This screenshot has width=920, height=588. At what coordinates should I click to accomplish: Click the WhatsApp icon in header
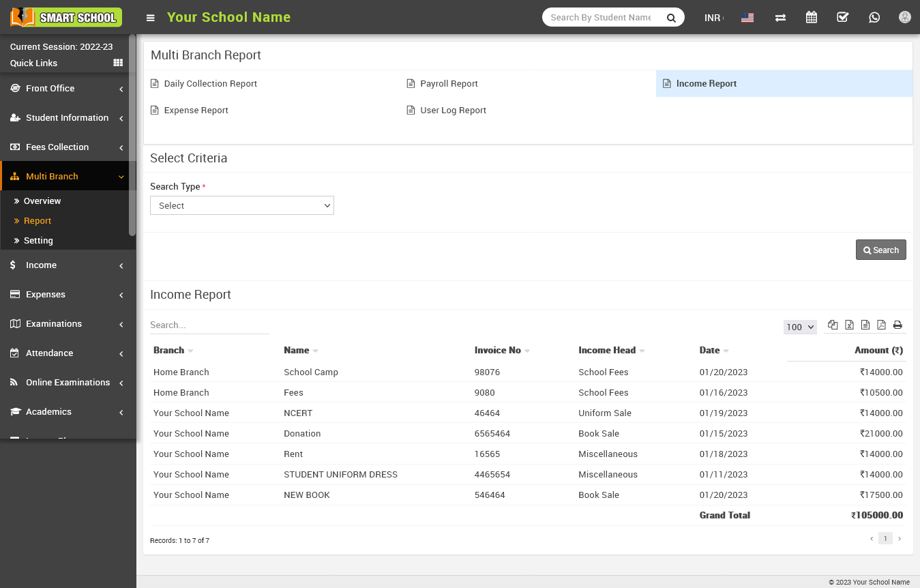[x=874, y=18]
